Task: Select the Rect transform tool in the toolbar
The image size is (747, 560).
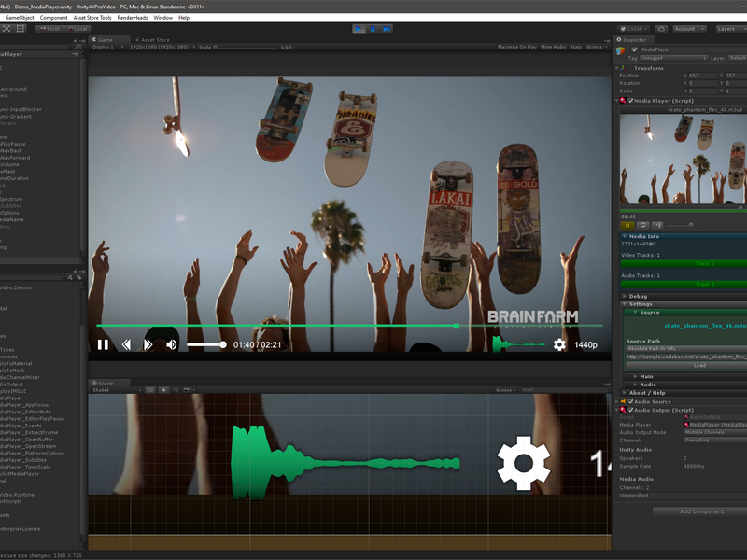Action: pos(21,29)
